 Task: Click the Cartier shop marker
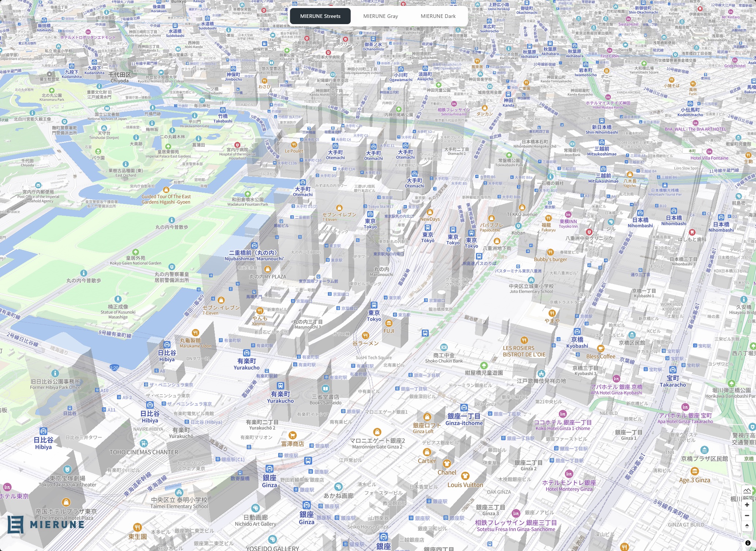[427, 452]
